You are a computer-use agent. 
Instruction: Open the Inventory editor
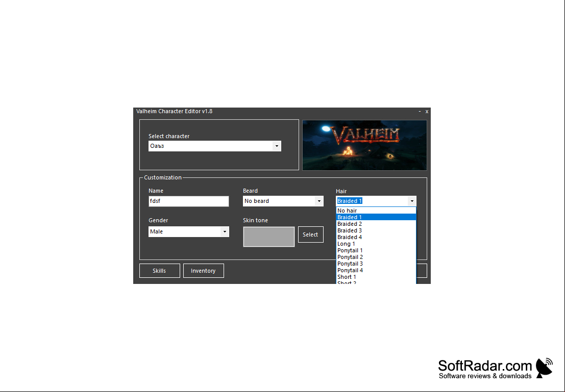[204, 271]
